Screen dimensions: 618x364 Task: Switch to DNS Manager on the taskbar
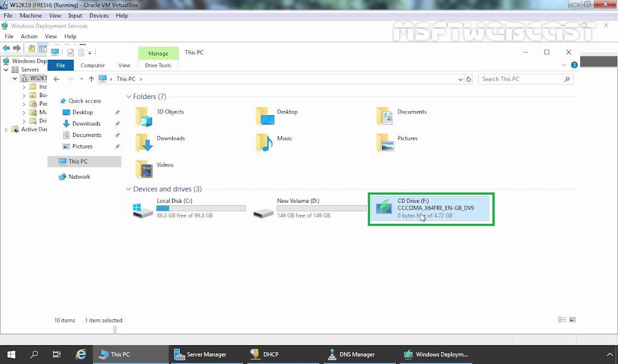click(360, 354)
